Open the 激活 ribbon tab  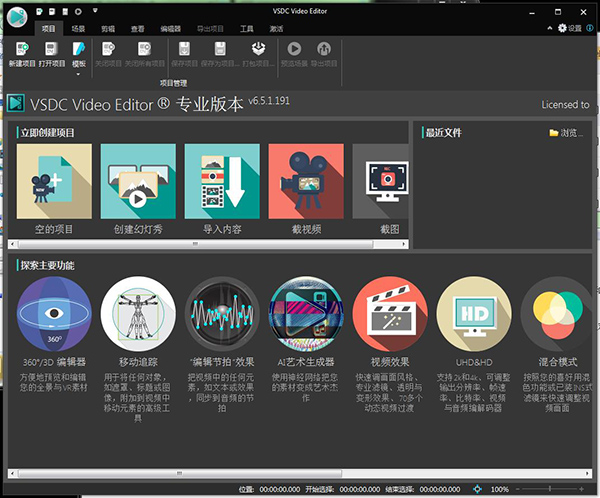[276, 29]
